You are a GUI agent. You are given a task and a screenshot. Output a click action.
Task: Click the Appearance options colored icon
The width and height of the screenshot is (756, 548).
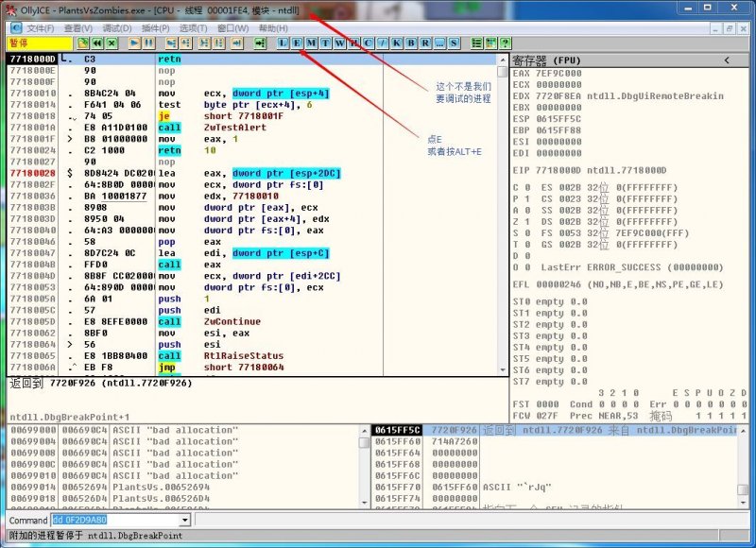[x=490, y=43]
